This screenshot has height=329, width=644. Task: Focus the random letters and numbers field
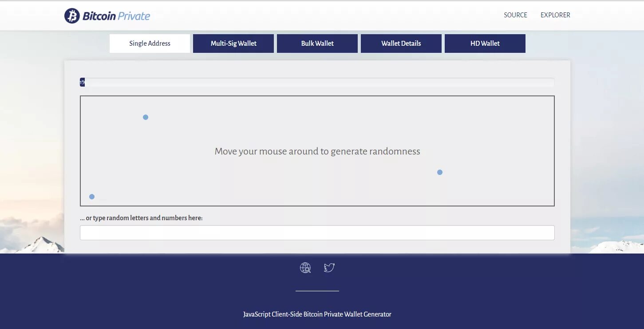[317, 233]
